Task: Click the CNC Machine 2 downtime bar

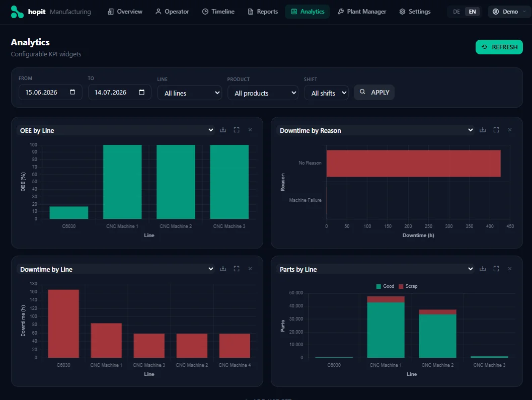Action: [x=192, y=345]
